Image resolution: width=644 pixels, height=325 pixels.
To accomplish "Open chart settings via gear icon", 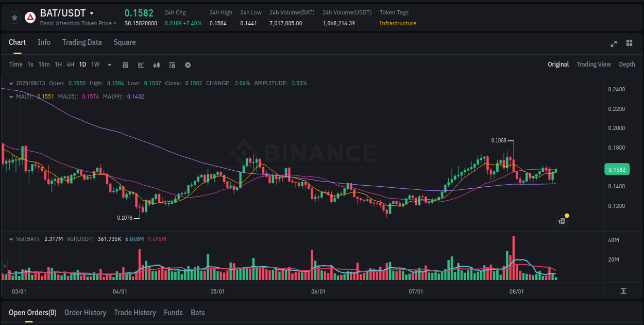I will click(188, 64).
